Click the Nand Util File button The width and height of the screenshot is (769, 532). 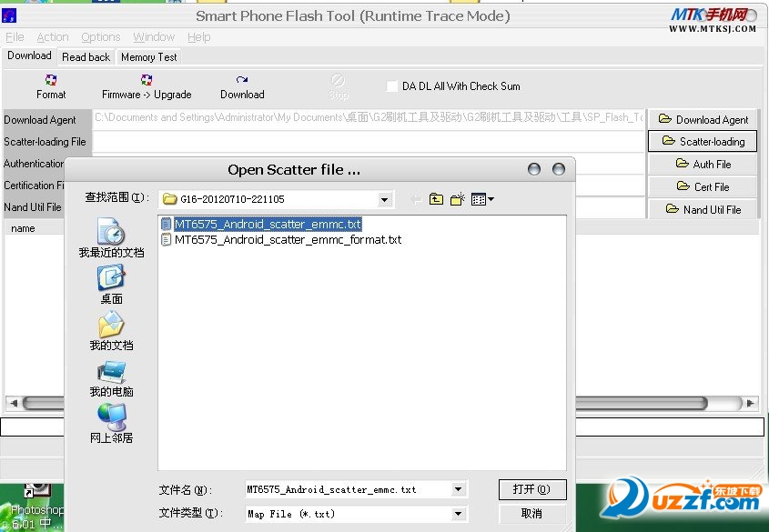pos(703,209)
